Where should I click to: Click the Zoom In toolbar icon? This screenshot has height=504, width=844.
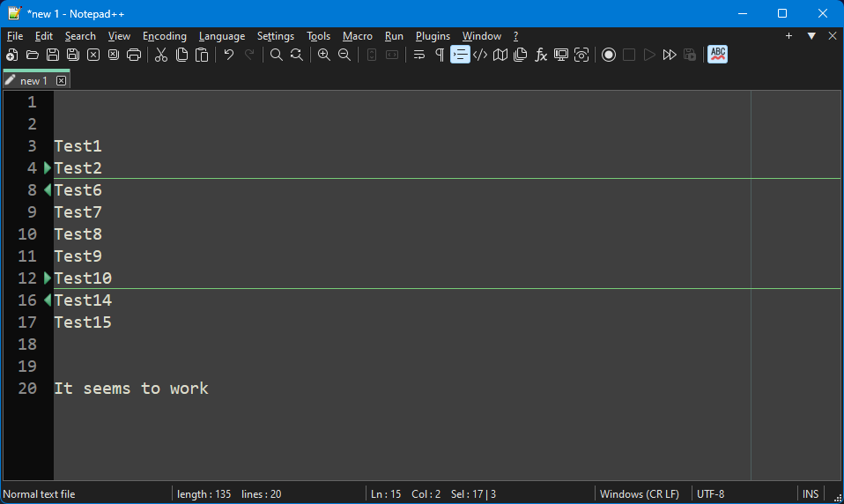coord(324,55)
